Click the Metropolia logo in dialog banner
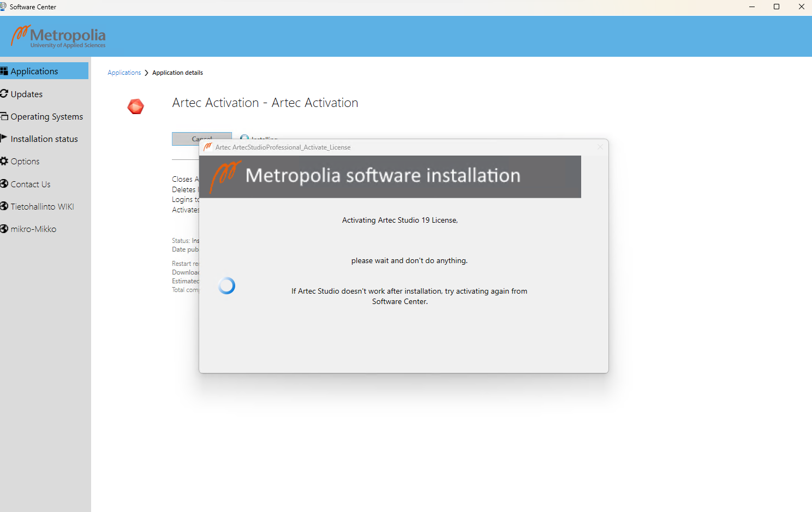This screenshot has height=512, width=812. tap(225, 176)
